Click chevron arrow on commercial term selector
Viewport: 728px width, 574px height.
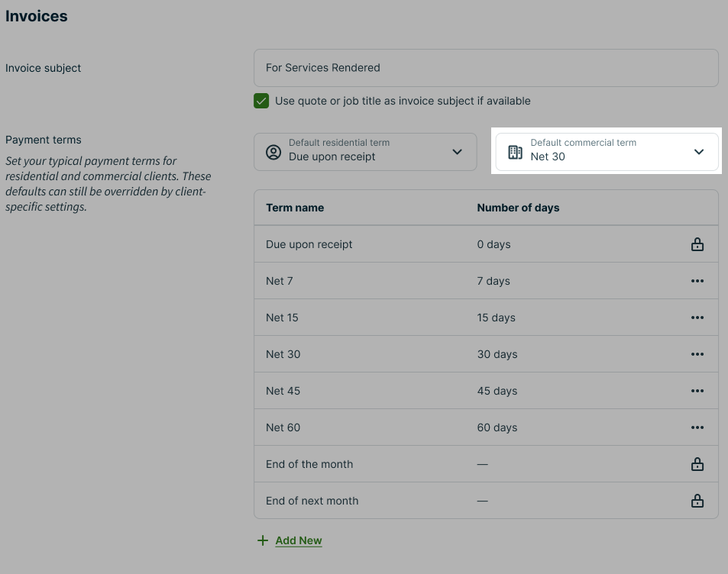(698, 152)
